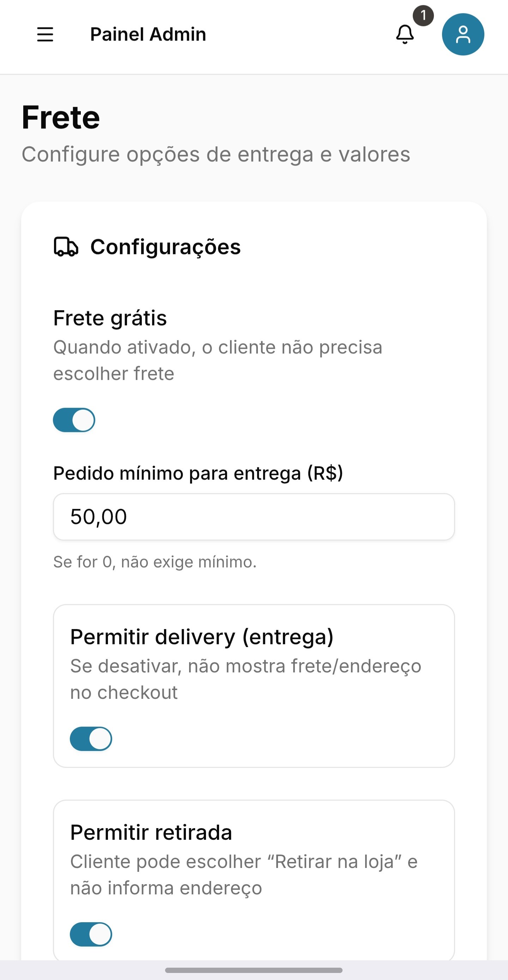Select the Permitir retirada card title
The width and height of the screenshot is (508, 980).
(151, 832)
